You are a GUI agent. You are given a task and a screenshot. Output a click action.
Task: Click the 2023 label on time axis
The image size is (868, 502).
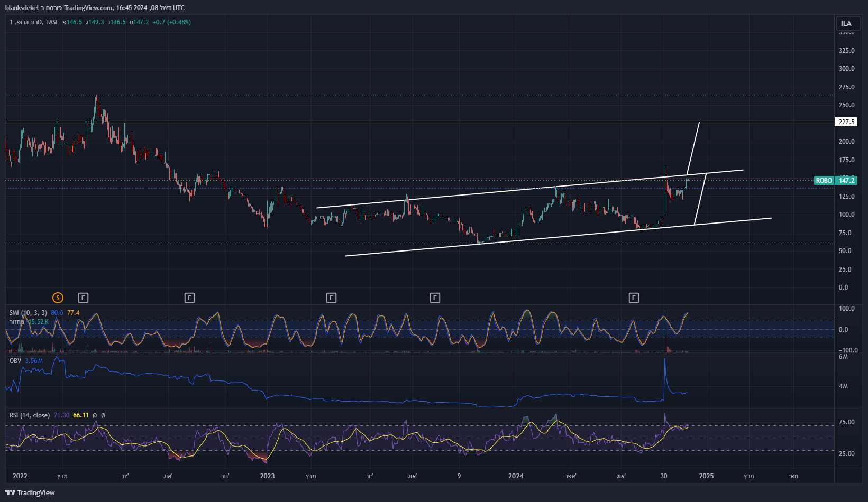click(x=268, y=476)
